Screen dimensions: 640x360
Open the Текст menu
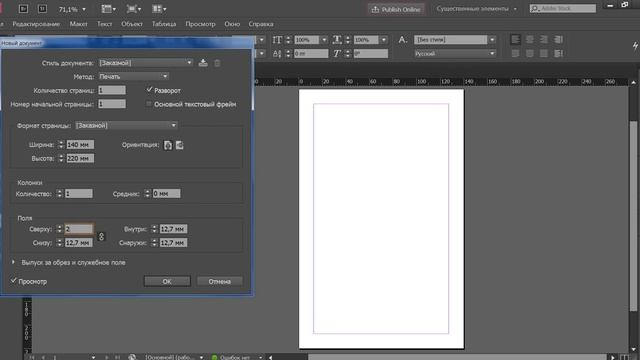click(x=104, y=24)
